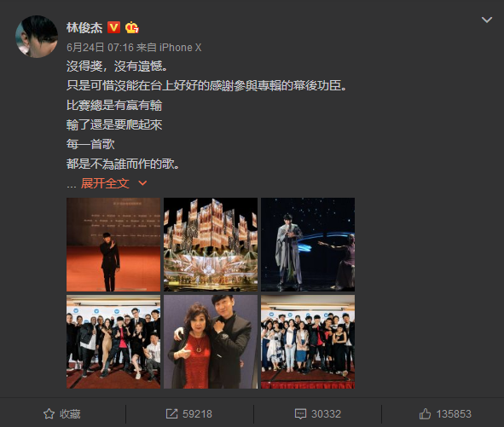This screenshot has height=427, width=504.
Task: Click the repost share icon
Action: point(171,414)
